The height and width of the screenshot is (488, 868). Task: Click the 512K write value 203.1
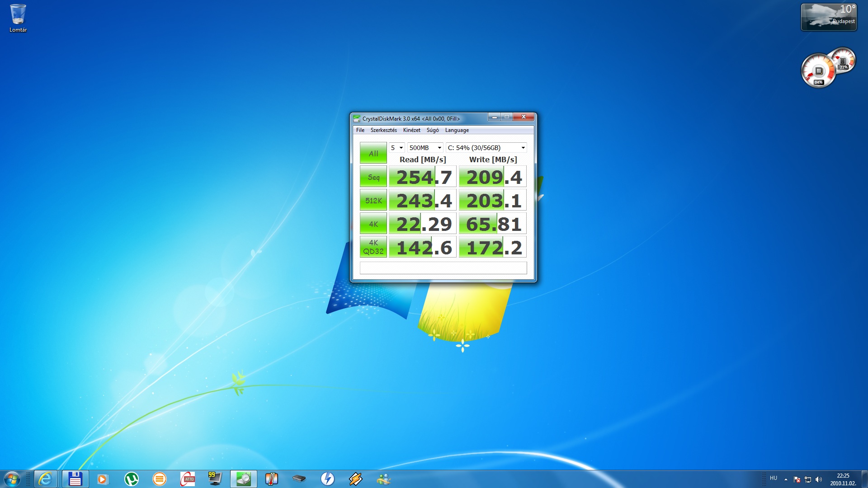[493, 200]
